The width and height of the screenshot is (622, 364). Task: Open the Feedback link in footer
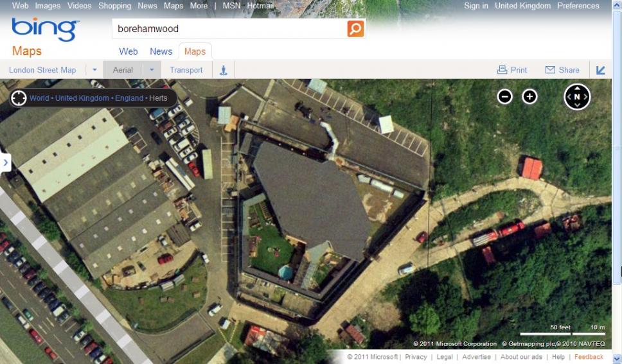click(589, 357)
